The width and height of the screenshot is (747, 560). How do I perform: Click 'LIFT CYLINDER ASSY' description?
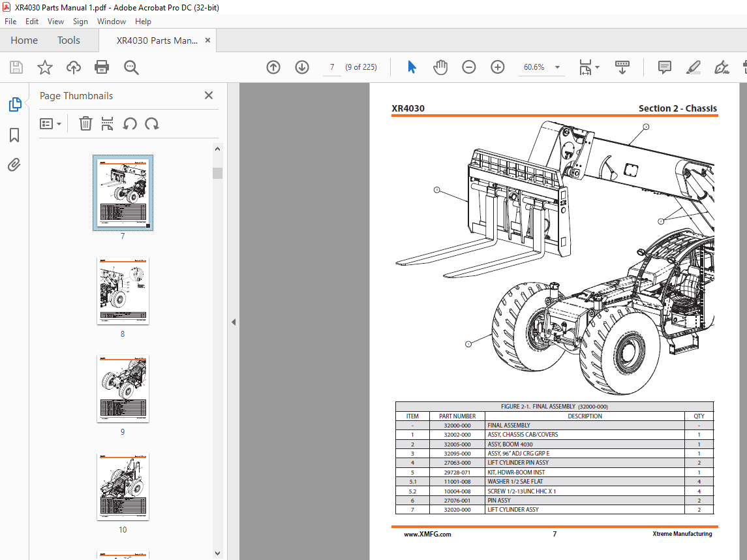513,510
